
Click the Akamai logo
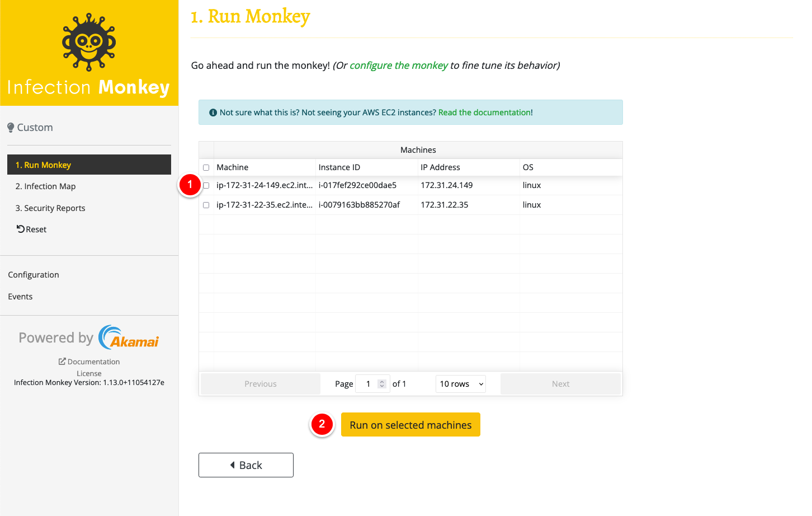129,337
